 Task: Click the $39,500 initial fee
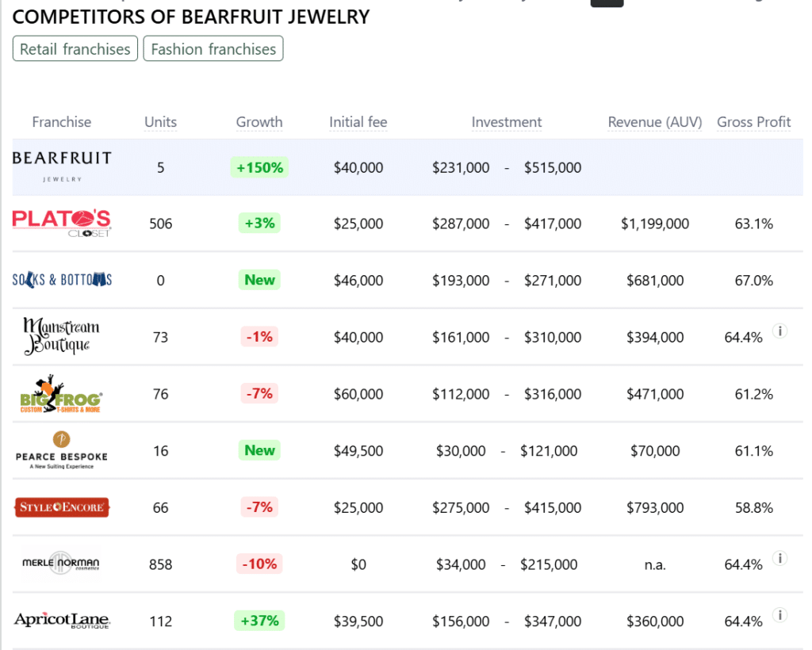[358, 621]
